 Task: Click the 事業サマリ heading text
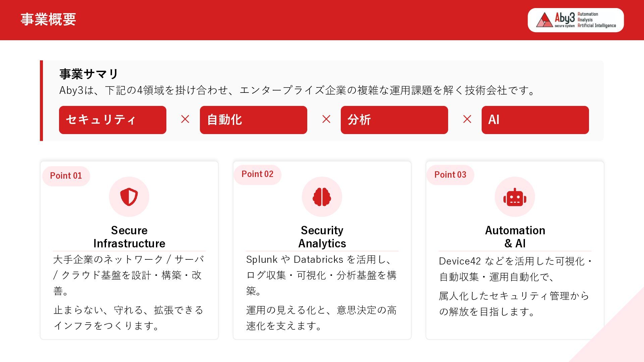coord(89,74)
